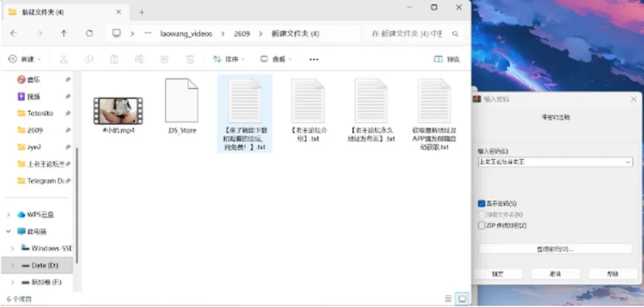Open the pinned 2609 folder in the sidebar
644x307 pixels.
click(35, 130)
